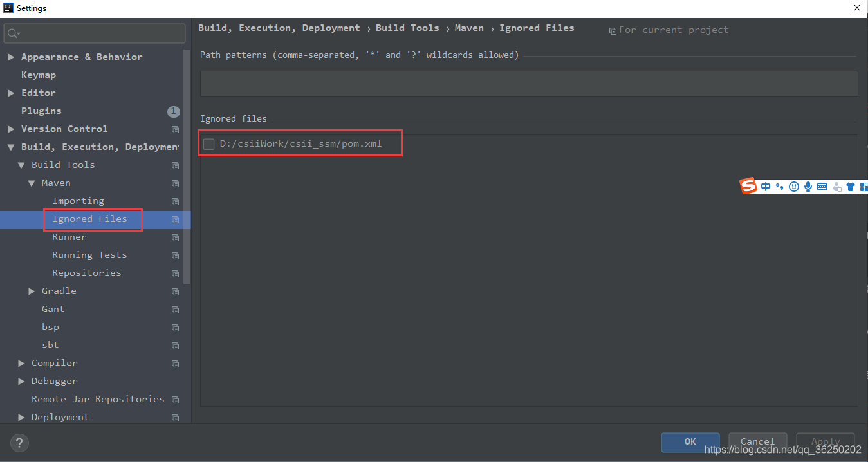Click the search magnifier in settings search

[x=12, y=33]
